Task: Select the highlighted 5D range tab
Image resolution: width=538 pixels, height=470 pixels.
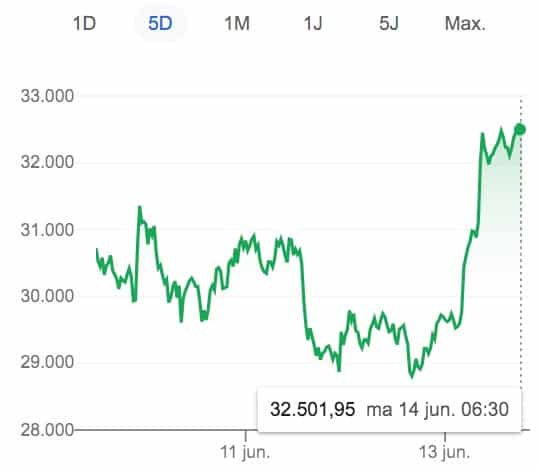Action: tap(160, 24)
